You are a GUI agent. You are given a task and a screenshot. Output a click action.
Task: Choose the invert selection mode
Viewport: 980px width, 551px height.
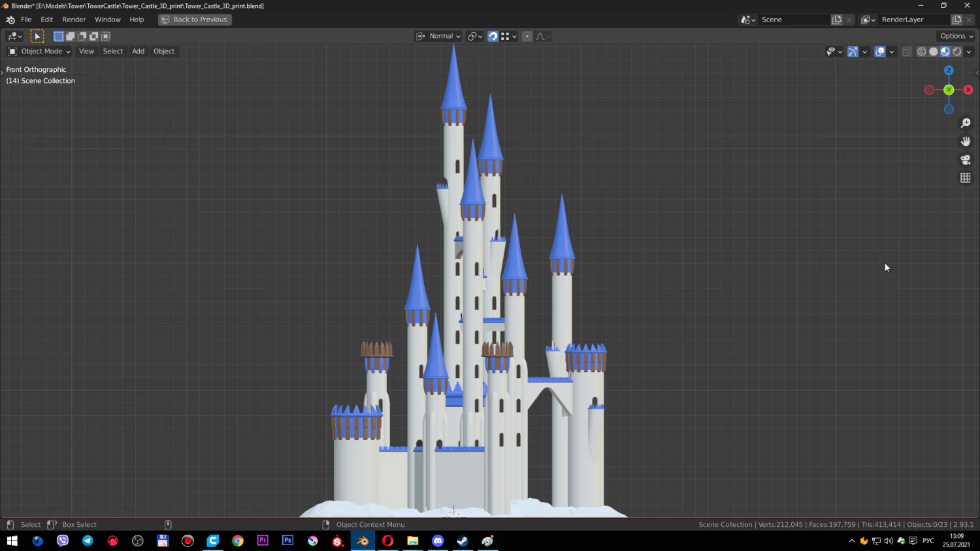pyautogui.click(x=93, y=37)
